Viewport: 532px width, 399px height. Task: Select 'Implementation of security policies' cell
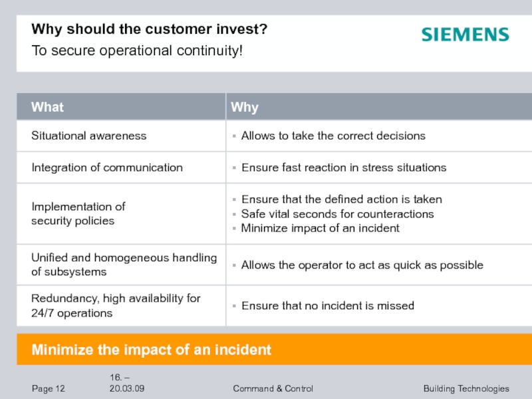121,213
